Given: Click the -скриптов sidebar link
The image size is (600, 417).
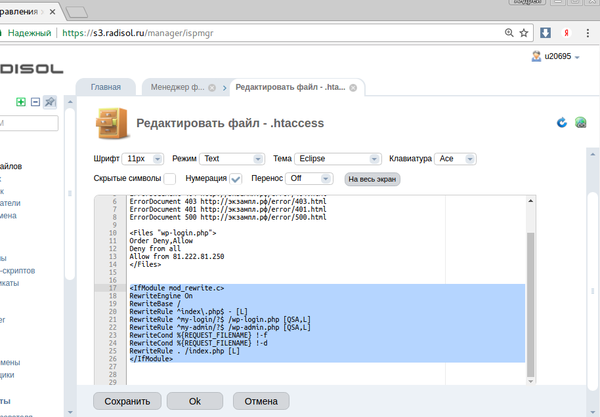Looking at the screenshot, I should (18, 271).
